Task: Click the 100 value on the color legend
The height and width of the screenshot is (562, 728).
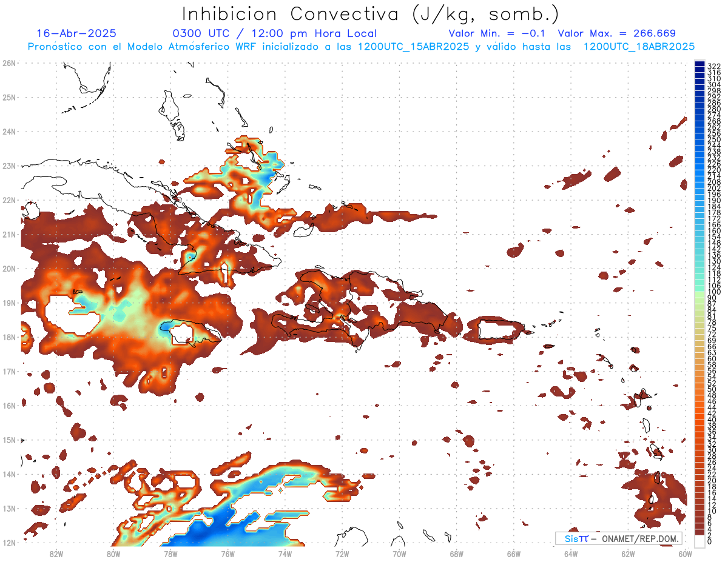Action: (714, 292)
